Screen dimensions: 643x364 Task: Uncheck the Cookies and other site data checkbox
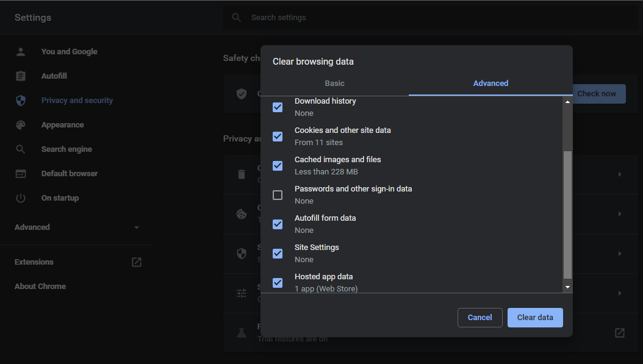point(278,136)
